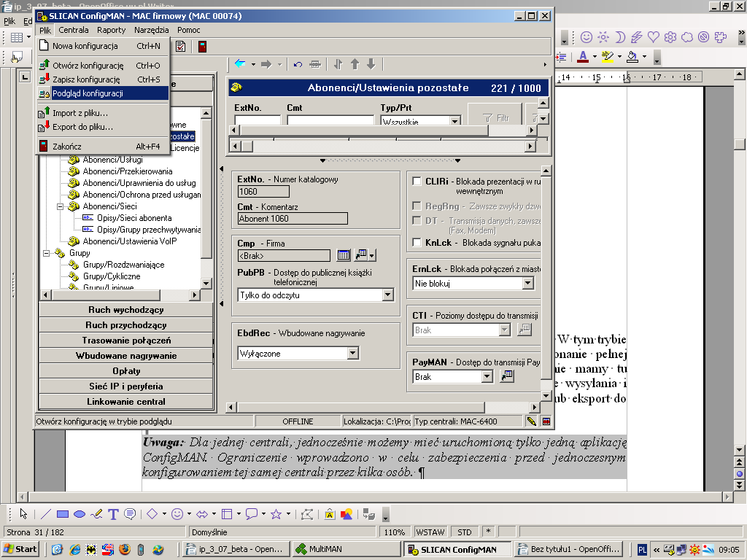Select the Text tool in the drawing toolbar
This screenshot has height=560, width=747.
point(113,514)
